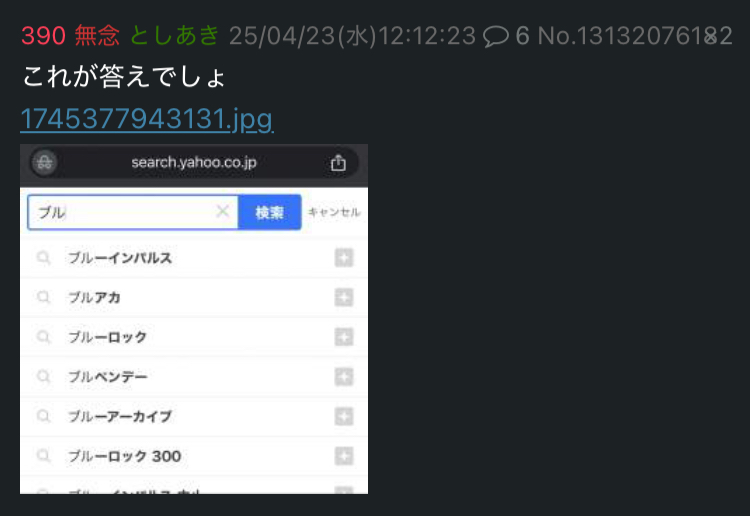Click magnifier icon next to ブルーアーカイブ

click(x=44, y=417)
